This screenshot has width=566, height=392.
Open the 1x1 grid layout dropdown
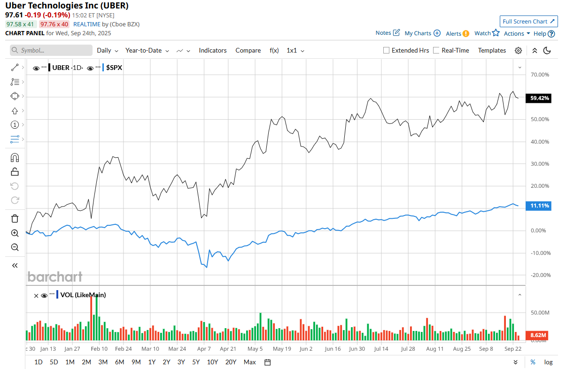[x=295, y=50]
